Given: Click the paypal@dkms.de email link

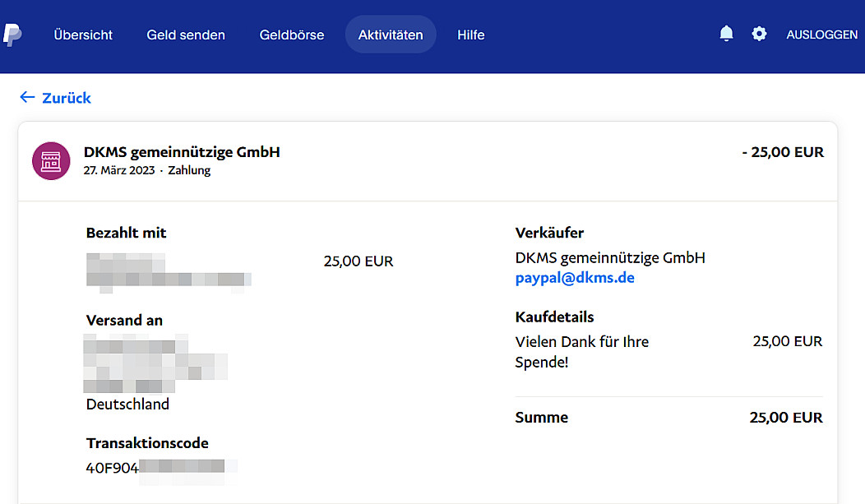Looking at the screenshot, I should tap(575, 278).
